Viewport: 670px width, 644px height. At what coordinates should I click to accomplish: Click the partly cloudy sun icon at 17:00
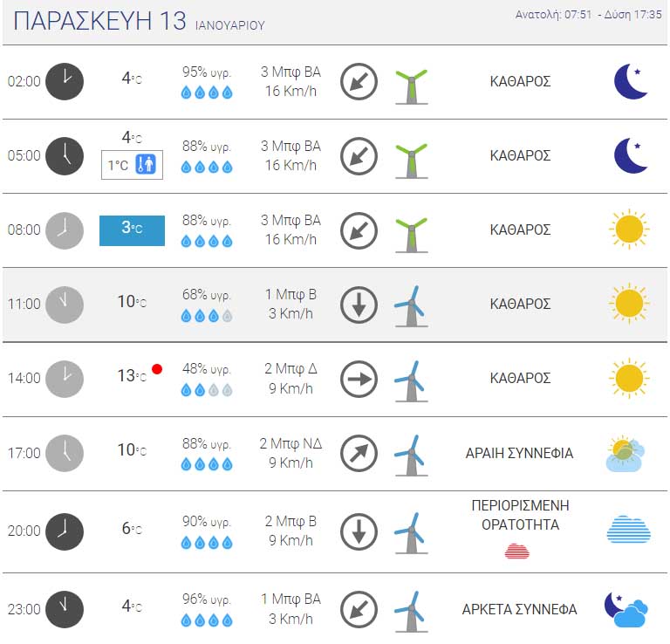point(626,454)
